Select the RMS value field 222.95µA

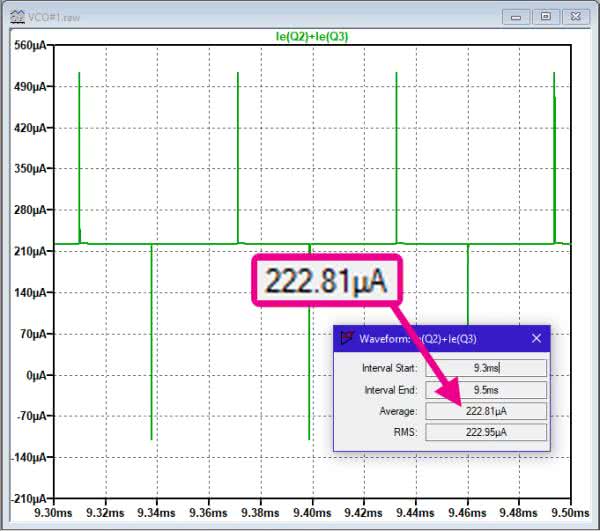click(486, 432)
